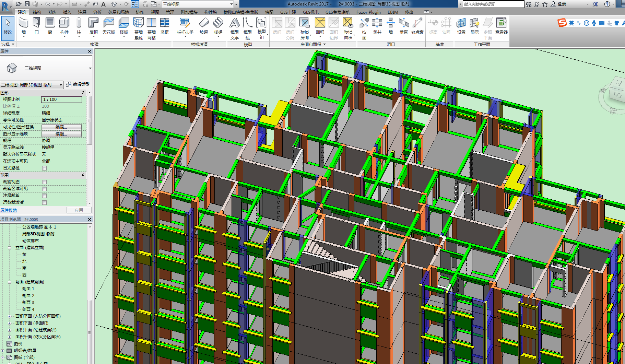Viewport: 625px width, 364px height.
Task: Click 编辑 button for 可见性/图形替换
Action: (x=62, y=127)
